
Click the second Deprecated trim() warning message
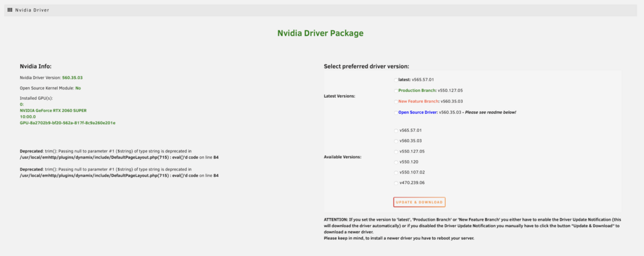[119, 172]
